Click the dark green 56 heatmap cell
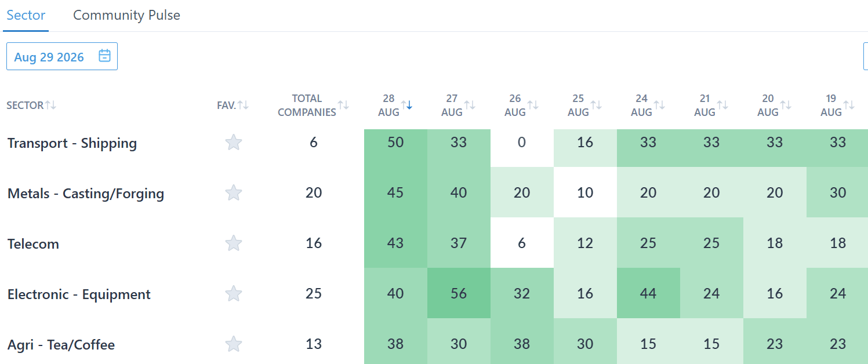 459,293
